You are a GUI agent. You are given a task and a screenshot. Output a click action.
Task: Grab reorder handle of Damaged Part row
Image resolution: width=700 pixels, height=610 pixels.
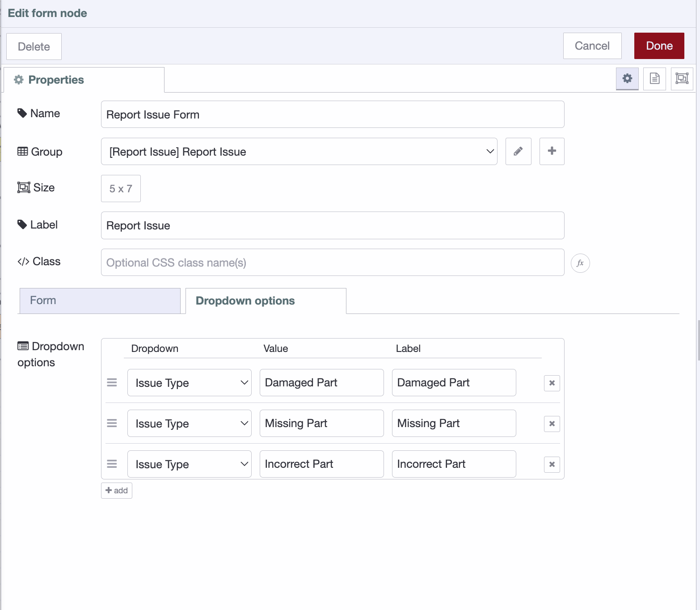(112, 382)
